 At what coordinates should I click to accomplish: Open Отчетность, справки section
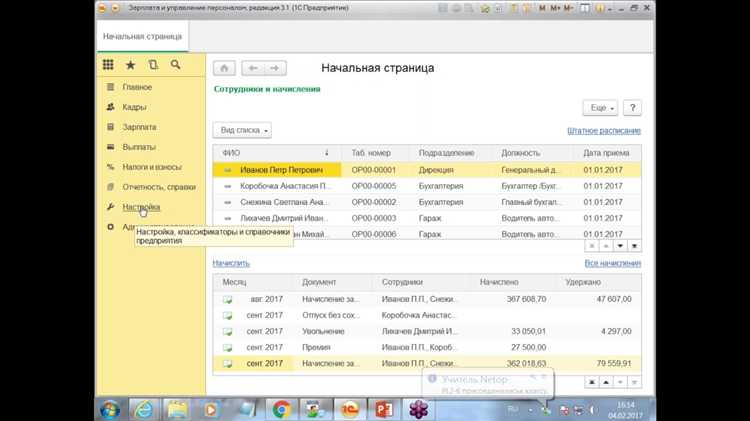click(159, 187)
